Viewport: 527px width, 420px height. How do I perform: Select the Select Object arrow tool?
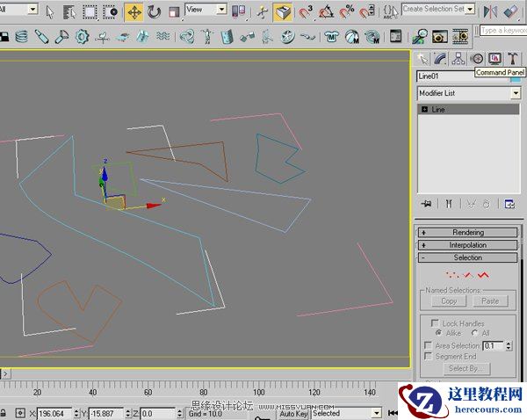click(x=50, y=12)
